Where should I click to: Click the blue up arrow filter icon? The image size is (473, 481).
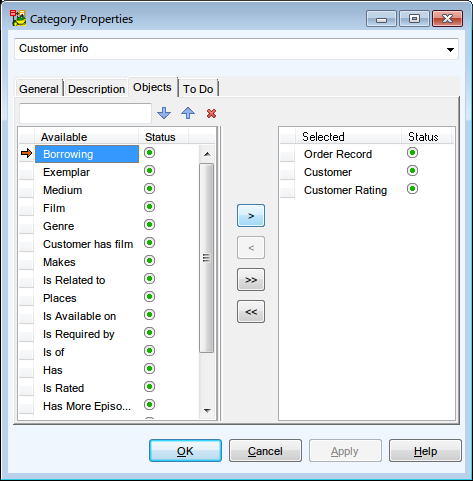click(188, 113)
